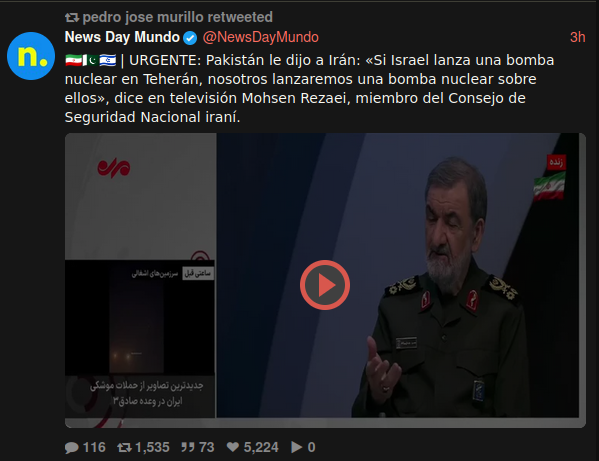Click the reply comment bubble icon
599x461 pixels.
tap(71, 447)
